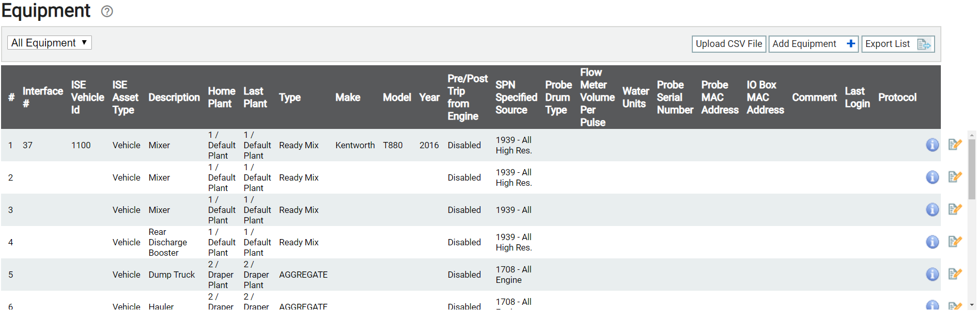Sort by Probe Drum Type header
This screenshot has width=980, height=333.
[x=559, y=98]
